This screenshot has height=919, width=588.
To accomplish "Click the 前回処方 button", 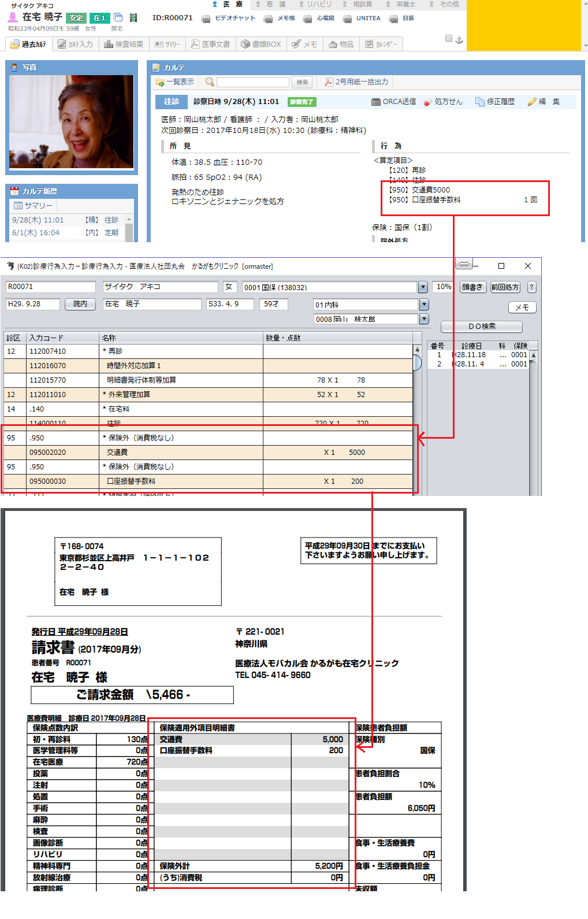I will [505, 287].
